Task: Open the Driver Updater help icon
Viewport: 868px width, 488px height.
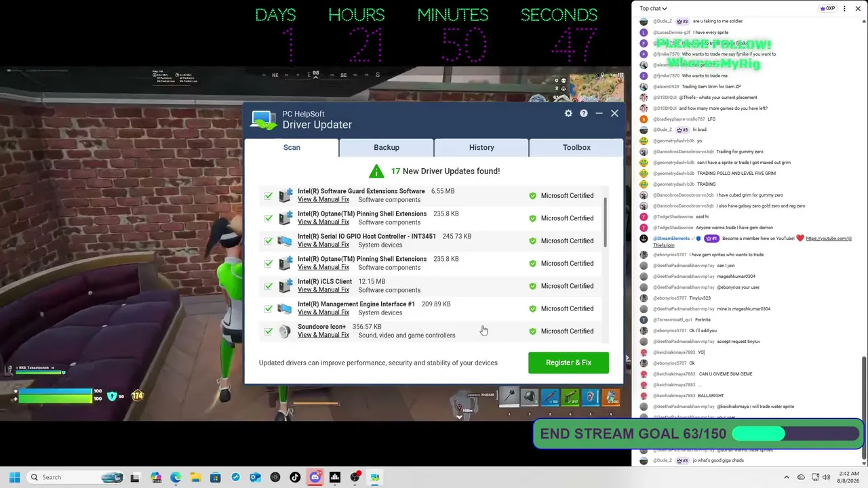Action: pyautogui.click(x=584, y=113)
